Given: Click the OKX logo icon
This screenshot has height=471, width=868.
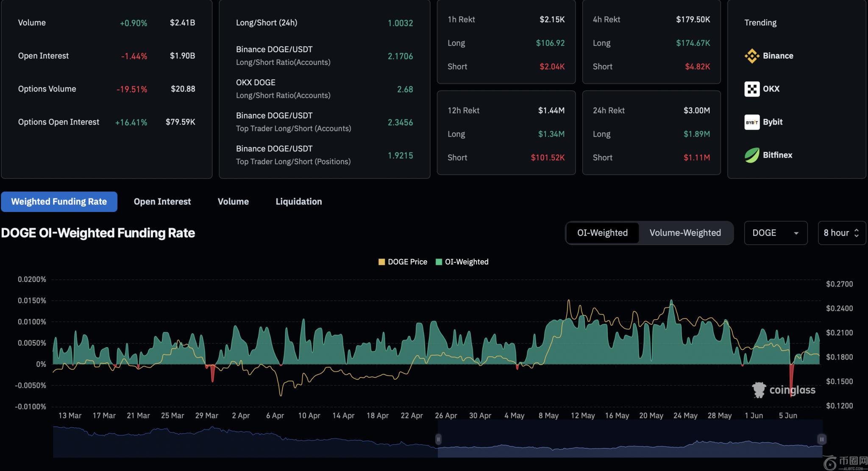Looking at the screenshot, I should point(752,89).
